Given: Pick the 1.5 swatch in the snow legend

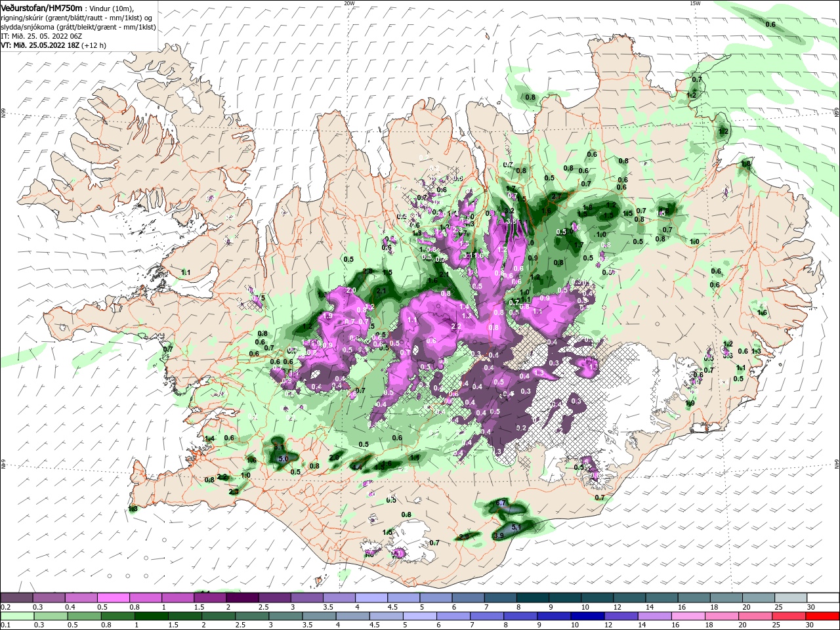Looking at the screenshot, I should [x=210, y=597].
